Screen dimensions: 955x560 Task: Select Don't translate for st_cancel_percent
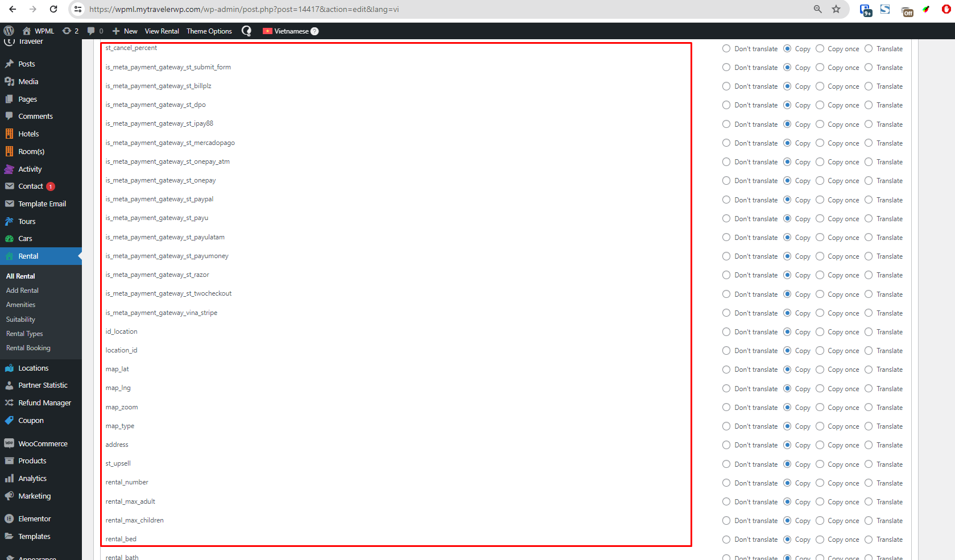726,49
